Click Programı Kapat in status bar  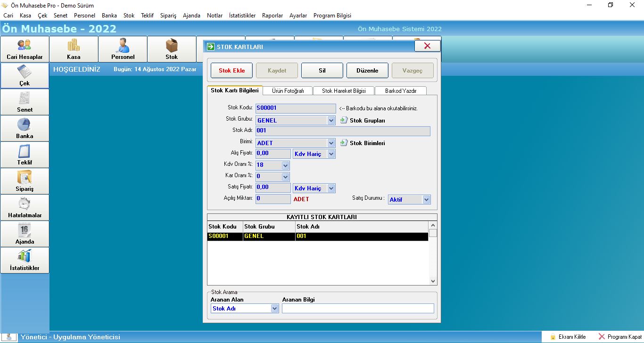pyautogui.click(x=620, y=337)
